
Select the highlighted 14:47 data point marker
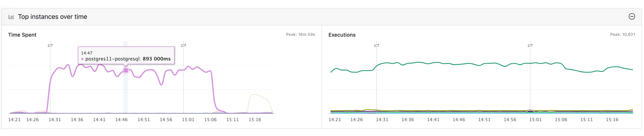pyautogui.click(x=126, y=71)
